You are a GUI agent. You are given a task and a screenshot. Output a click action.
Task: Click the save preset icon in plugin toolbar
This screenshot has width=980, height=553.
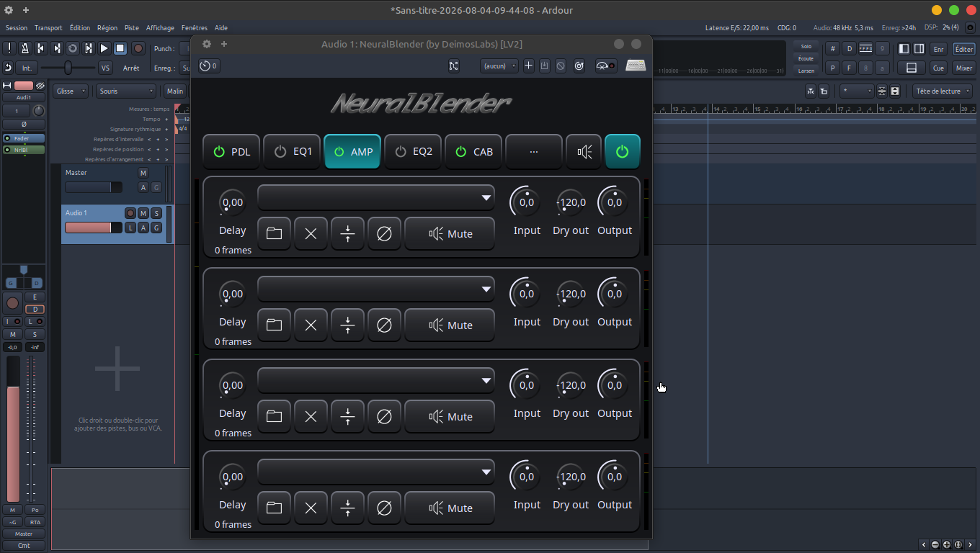tap(545, 66)
